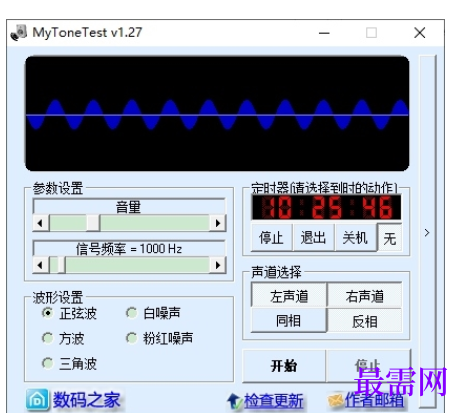Set timer action to 停止
This screenshot has width=466, height=413.
(x=271, y=238)
